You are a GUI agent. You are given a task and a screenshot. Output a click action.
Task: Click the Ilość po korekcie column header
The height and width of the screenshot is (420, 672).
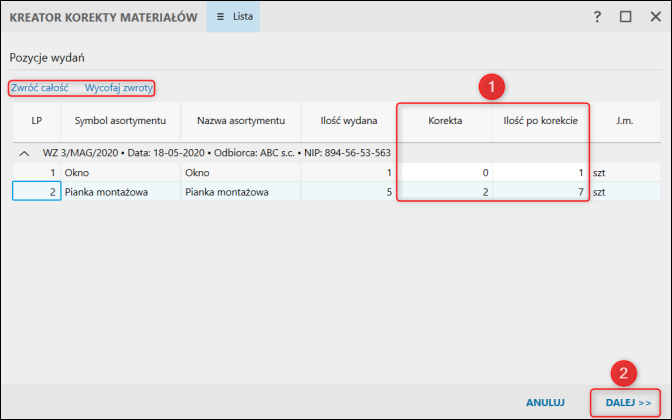[x=540, y=121]
